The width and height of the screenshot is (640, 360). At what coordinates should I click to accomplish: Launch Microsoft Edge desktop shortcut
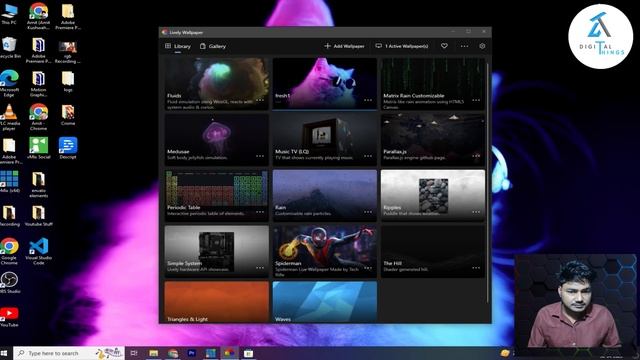pos(9,84)
